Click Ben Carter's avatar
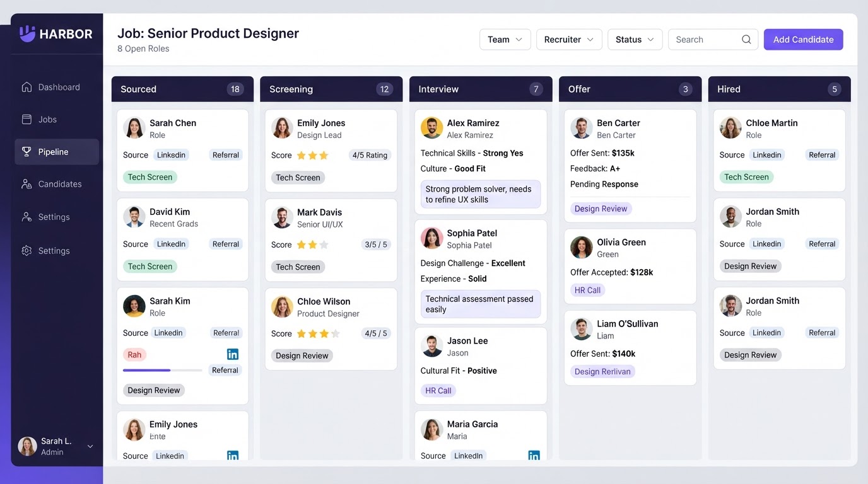868x484 pixels. (x=581, y=128)
